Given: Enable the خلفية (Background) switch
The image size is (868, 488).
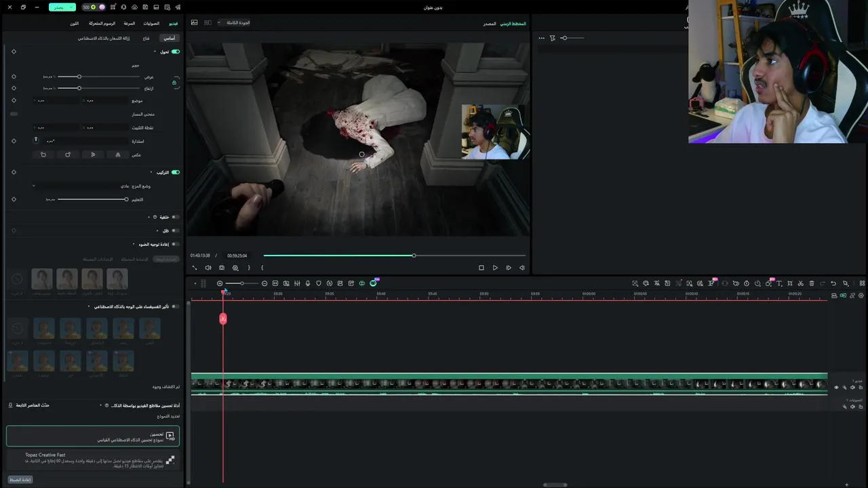Looking at the screenshot, I should 175,217.
